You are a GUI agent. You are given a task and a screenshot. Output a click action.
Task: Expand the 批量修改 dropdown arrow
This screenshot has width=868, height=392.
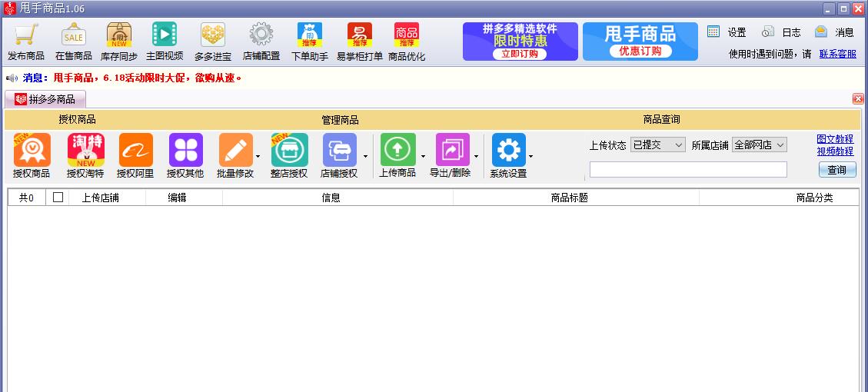[x=258, y=157]
